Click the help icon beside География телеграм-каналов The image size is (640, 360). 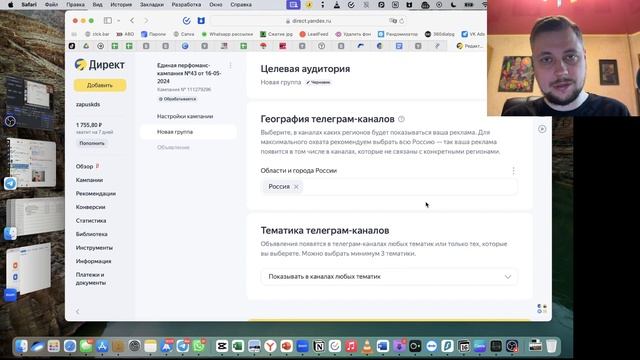pos(401,119)
